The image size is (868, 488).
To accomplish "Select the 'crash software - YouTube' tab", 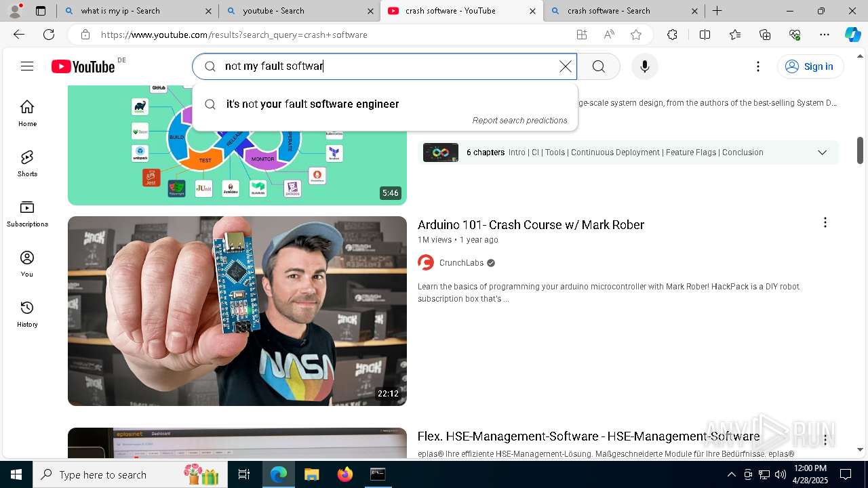I will 461,11.
